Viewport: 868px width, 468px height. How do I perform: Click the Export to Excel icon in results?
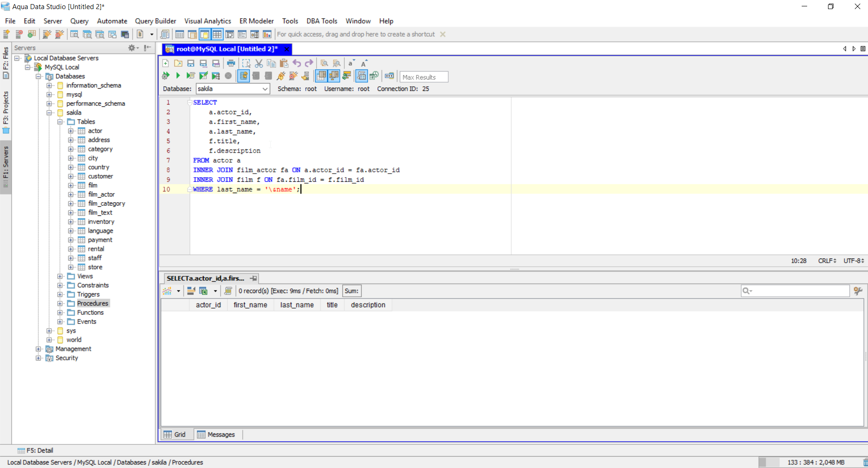pyautogui.click(x=203, y=291)
